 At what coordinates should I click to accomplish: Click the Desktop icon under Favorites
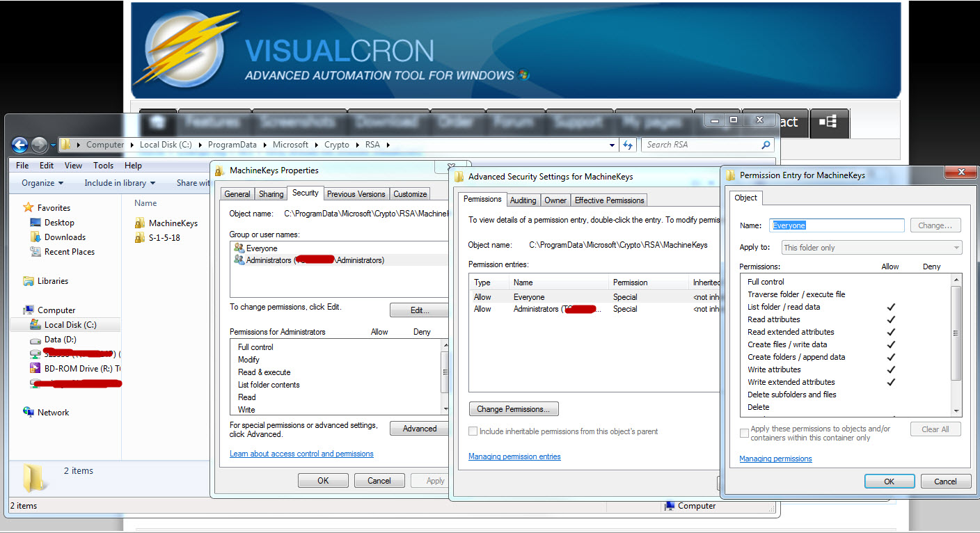(x=35, y=223)
